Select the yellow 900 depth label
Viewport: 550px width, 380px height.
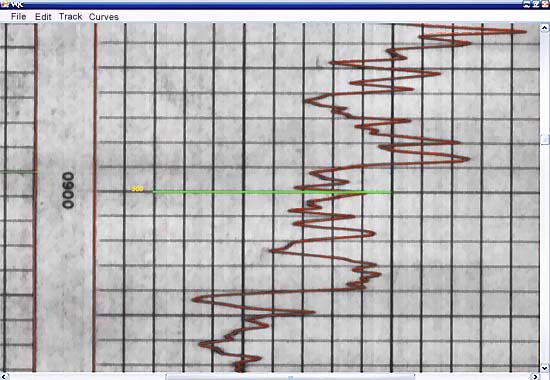pos(137,189)
